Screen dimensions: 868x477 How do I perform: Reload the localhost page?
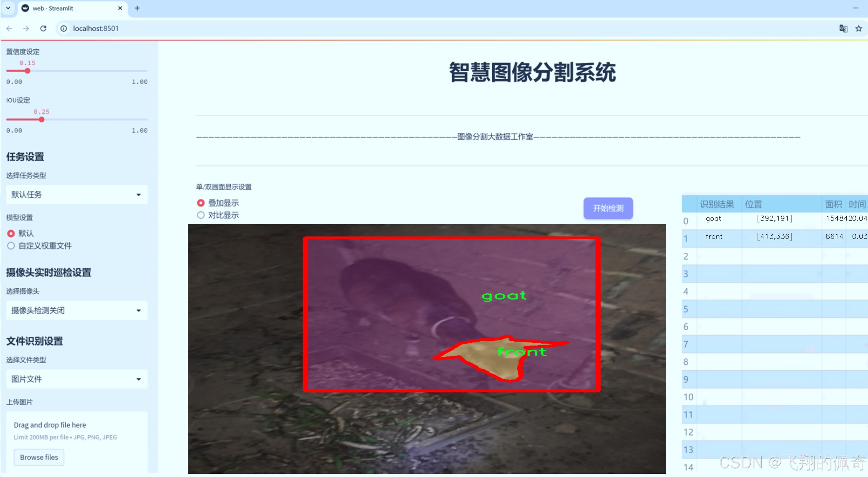pyautogui.click(x=43, y=28)
